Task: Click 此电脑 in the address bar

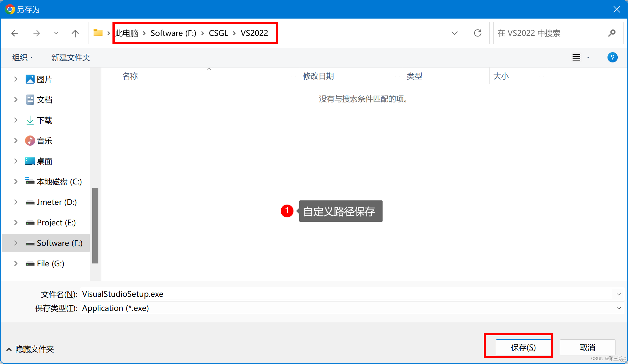Action: pyautogui.click(x=127, y=33)
